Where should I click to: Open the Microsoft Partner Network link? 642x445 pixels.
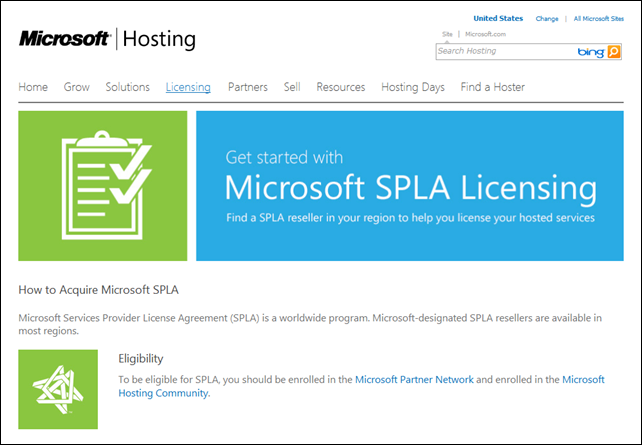tap(414, 379)
